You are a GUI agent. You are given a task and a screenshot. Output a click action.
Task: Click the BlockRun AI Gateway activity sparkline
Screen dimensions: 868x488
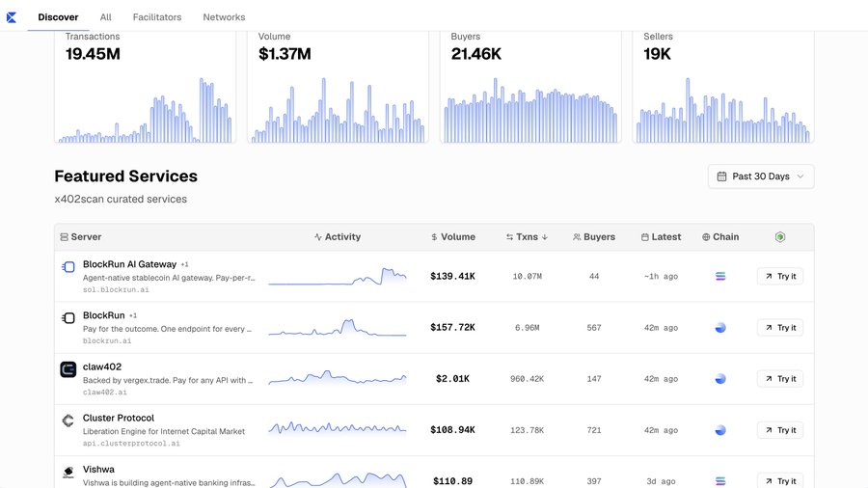[338, 276]
